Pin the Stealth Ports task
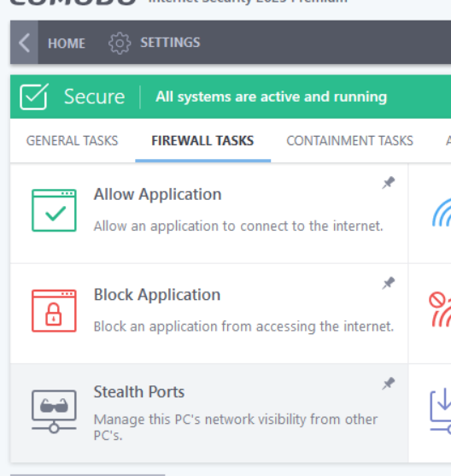This screenshot has width=451, height=476. [x=388, y=384]
